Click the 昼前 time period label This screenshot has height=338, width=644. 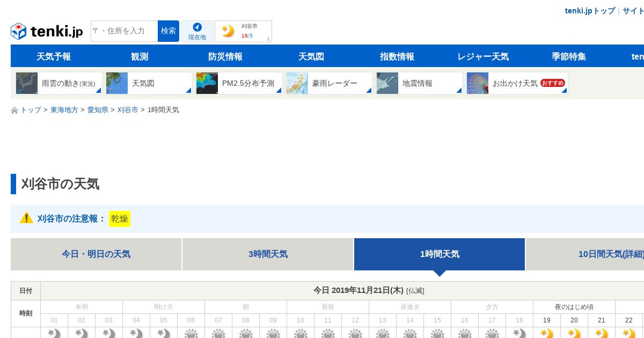(x=328, y=307)
